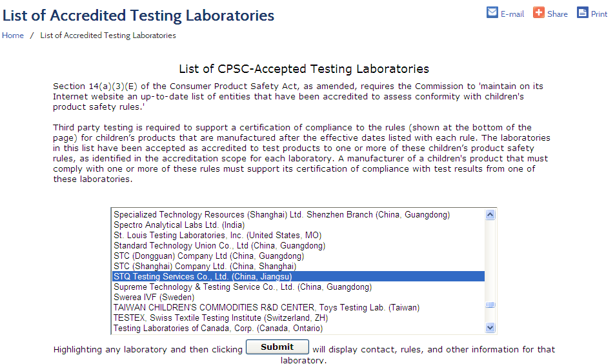Viewport: 615px width, 364px height.
Task: Select Standard Technology Union Co., Ltd
Action: click(219, 245)
